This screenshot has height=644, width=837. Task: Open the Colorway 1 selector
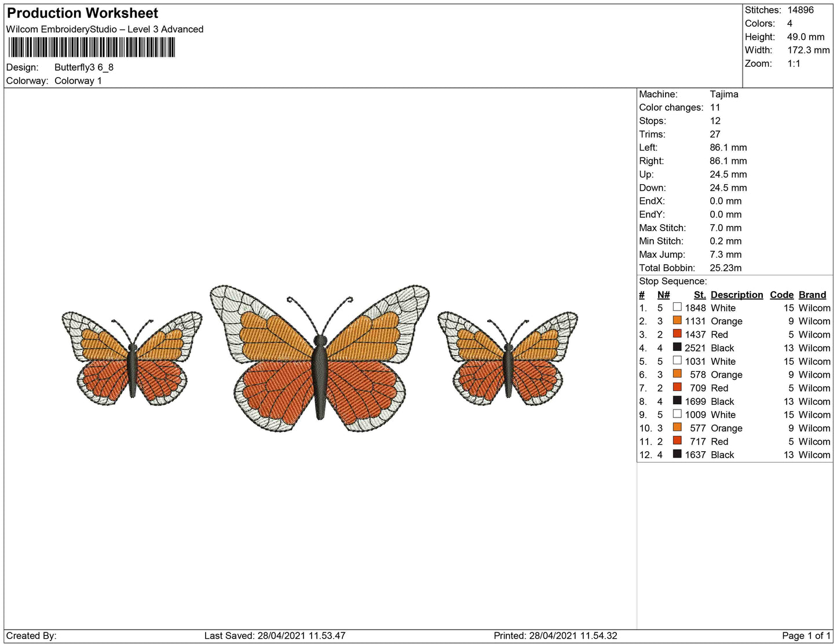tap(78, 80)
